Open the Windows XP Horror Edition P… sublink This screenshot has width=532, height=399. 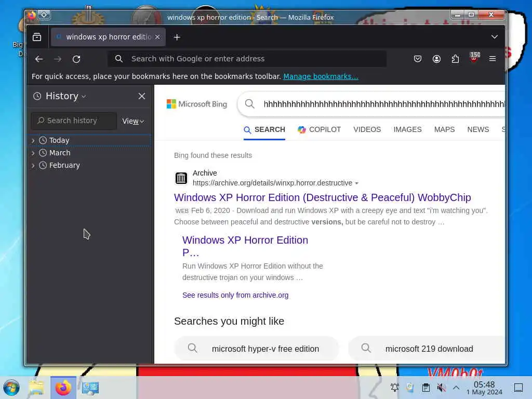245,246
